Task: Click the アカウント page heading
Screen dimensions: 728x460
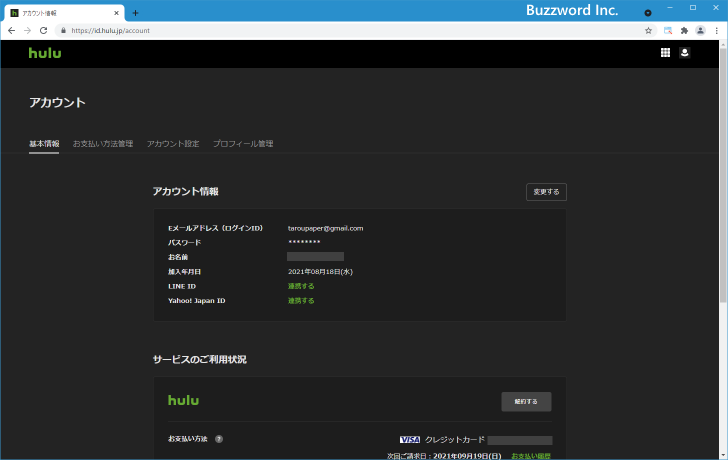Action: click(57, 103)
